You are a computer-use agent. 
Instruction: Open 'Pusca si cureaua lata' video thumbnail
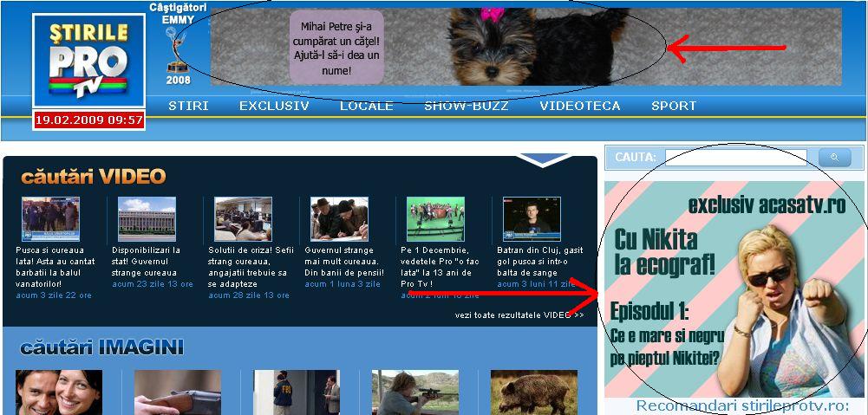point(50,218)
